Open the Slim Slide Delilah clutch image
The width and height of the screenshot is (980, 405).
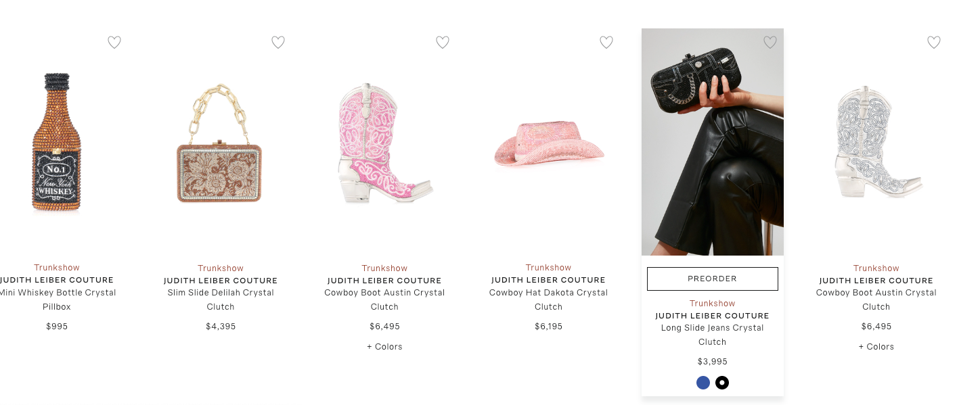tap(220, 143)
